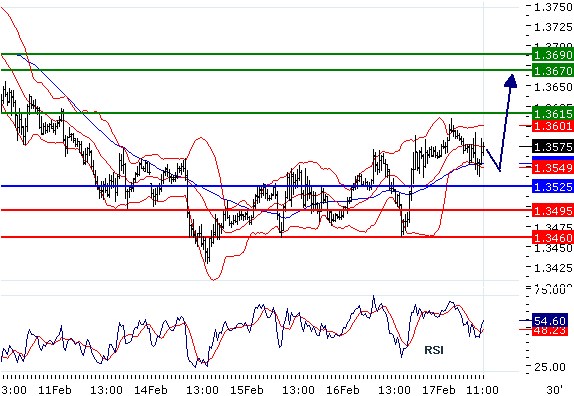Select the blue 1.3525 pivot label
Image resolution: width=574 pixels, height=396 pixels.
pyautogui.click(x=553, y=187)
